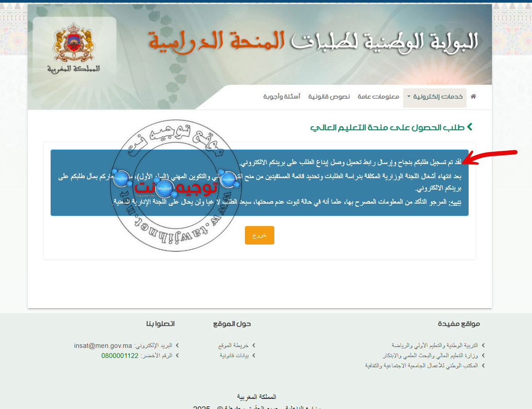The image size is (532, 409).
Task: Click the المملكة المغربية text in the footer
Action: click(x=256, y=397)
